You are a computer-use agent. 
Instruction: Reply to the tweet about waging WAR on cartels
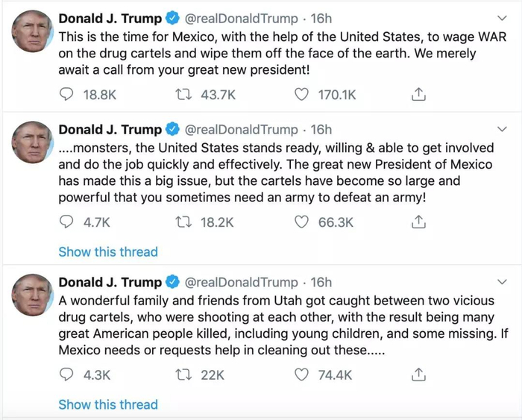pos(66,95)
